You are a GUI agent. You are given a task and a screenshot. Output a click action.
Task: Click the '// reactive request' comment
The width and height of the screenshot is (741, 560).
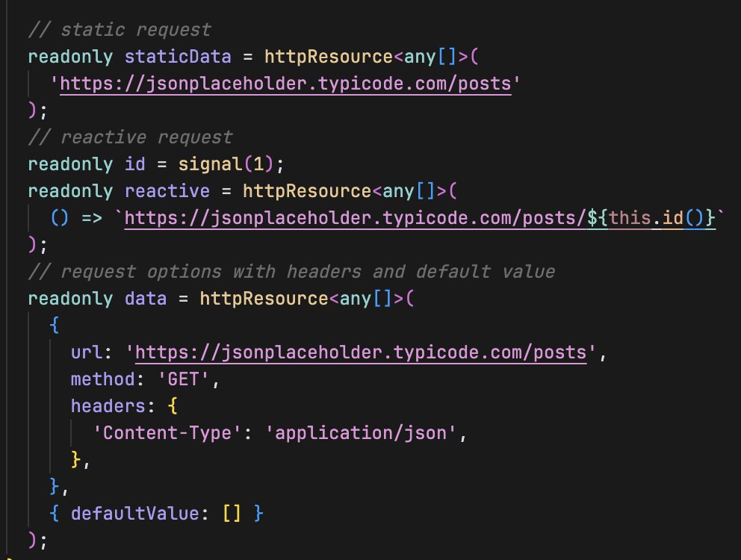[131, 137]
